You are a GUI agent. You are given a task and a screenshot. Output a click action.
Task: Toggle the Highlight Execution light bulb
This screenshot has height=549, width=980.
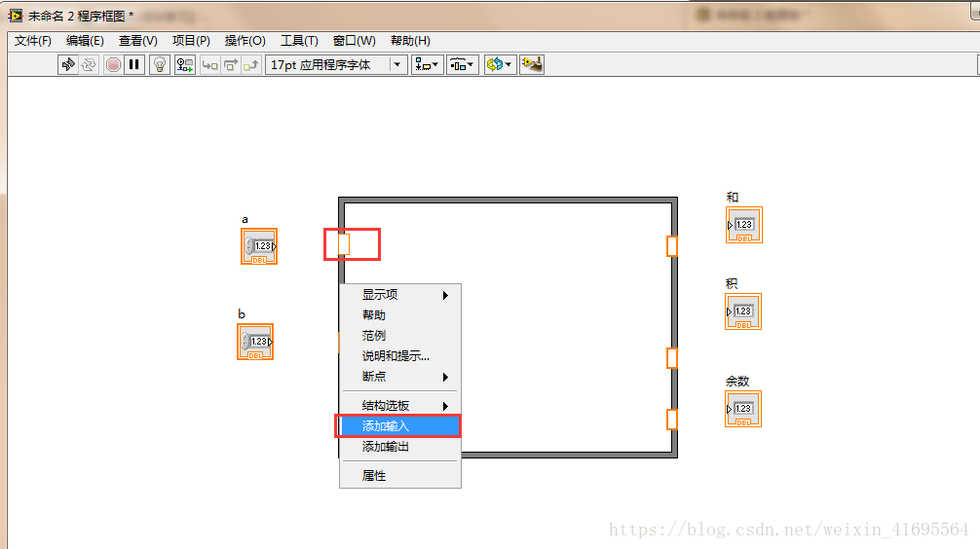[x=160, y=64]
